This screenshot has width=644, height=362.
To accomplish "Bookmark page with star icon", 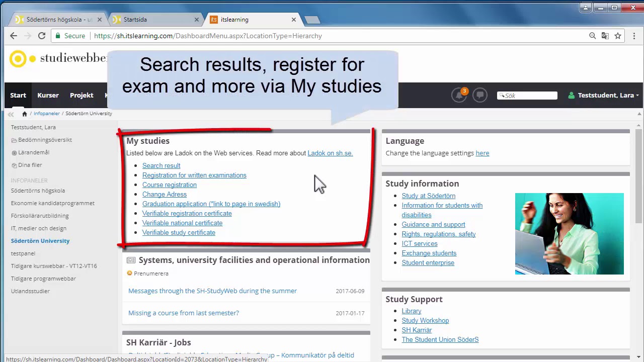I will [618, 36].
